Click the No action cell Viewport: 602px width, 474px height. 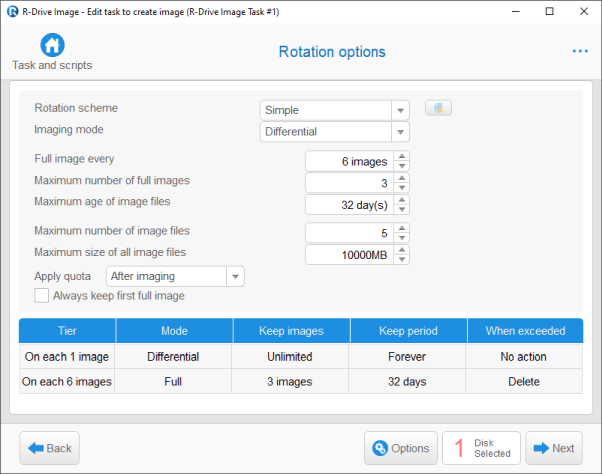tap(524, 357)
